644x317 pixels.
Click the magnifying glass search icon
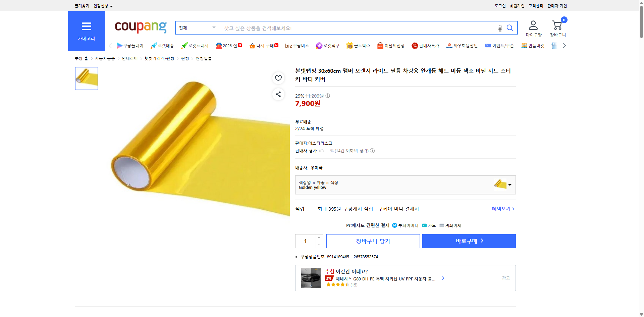510,28
